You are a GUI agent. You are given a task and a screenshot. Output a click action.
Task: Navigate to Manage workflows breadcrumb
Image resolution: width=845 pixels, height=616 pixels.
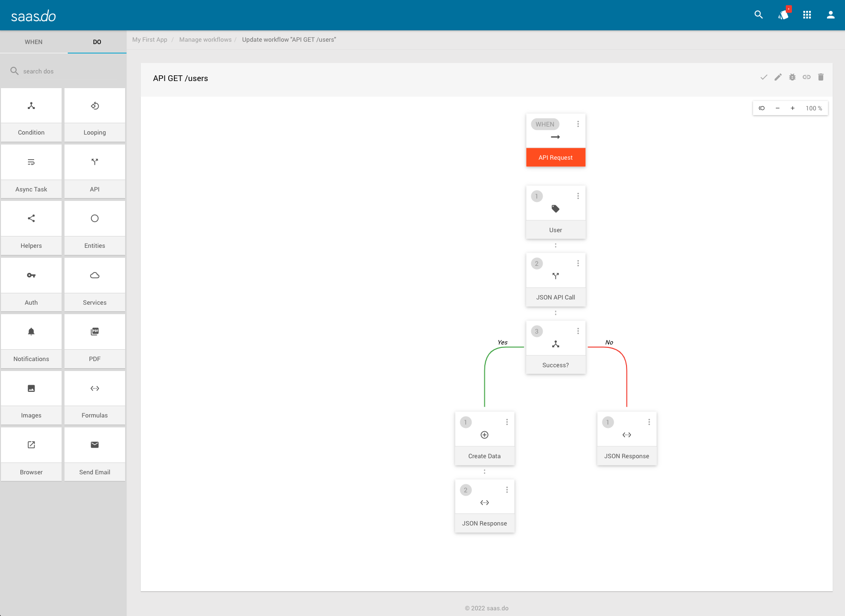pyautogui.click(x=205, y=39)
